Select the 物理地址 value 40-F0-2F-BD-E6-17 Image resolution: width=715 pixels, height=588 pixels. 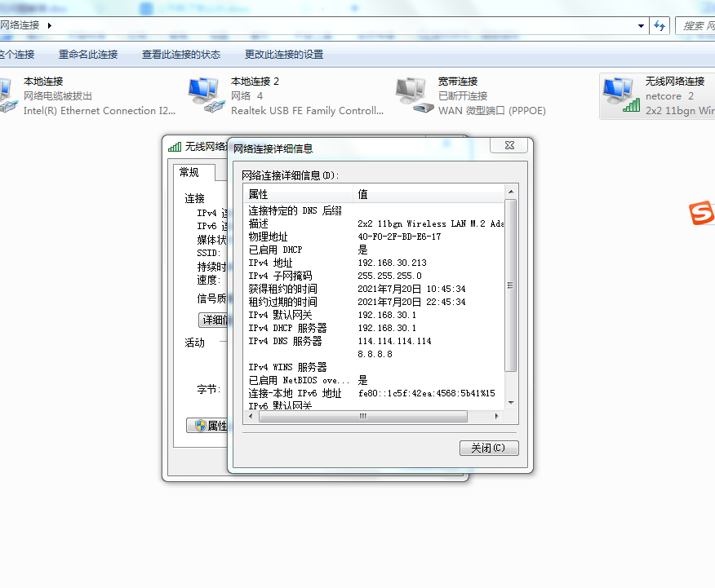click(399, 237)
